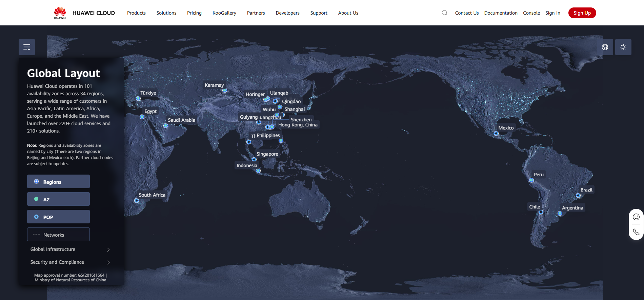Click the Contact Us link

[467, 13]
